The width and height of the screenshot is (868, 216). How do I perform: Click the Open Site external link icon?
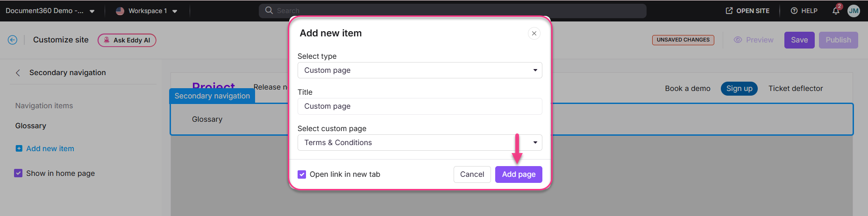click(x=729, y=11)
